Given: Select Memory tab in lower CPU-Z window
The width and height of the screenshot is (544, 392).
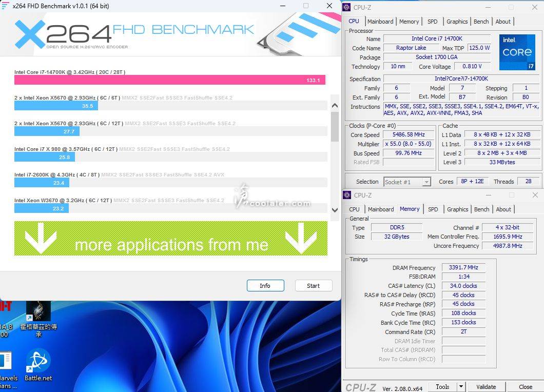Looking at the screenshot, I should tap(410, 209).
